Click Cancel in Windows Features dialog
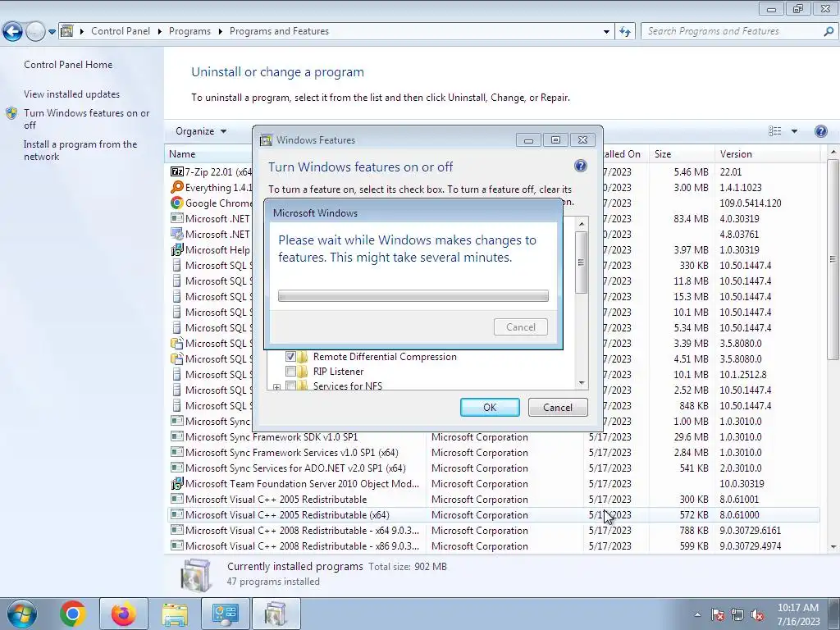Viewport: 840px width, 630px height. [x=558, y=407]
